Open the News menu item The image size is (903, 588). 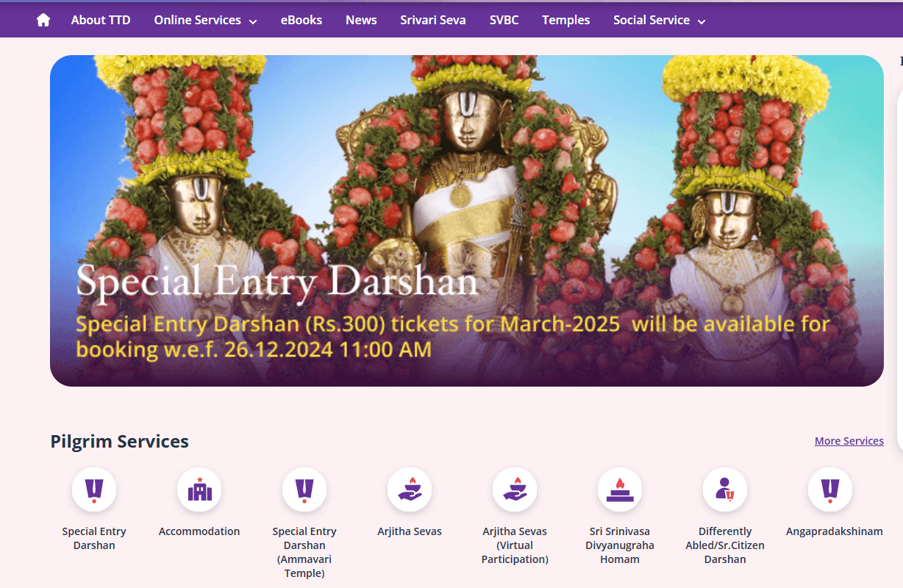(361, 21)
